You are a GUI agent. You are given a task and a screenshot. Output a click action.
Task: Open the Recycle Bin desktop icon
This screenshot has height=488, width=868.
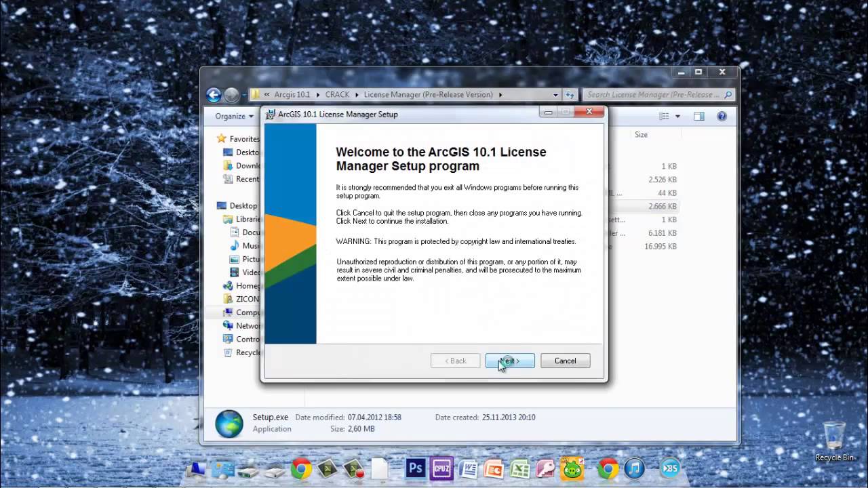coord(834,441)
